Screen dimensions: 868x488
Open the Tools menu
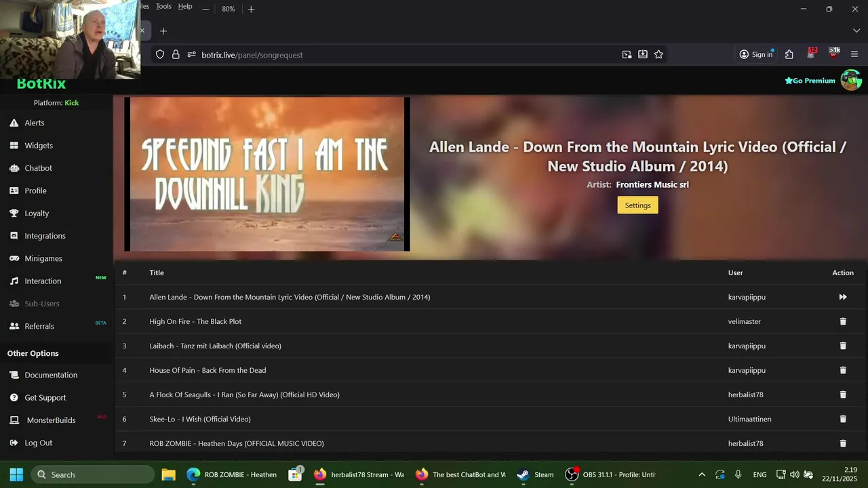(163, 6)
